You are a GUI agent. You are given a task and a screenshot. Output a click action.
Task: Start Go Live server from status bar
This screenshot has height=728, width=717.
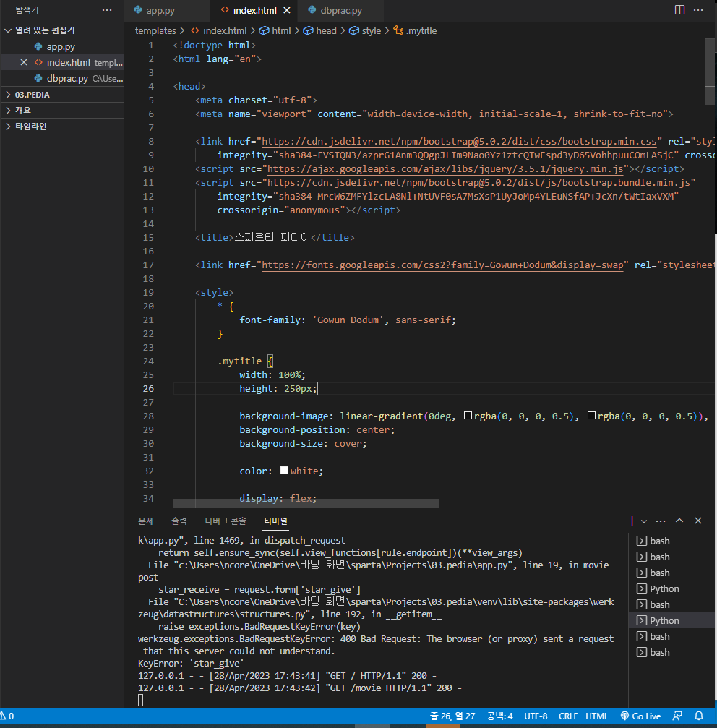pyautogui.click(x=640, y=716)
